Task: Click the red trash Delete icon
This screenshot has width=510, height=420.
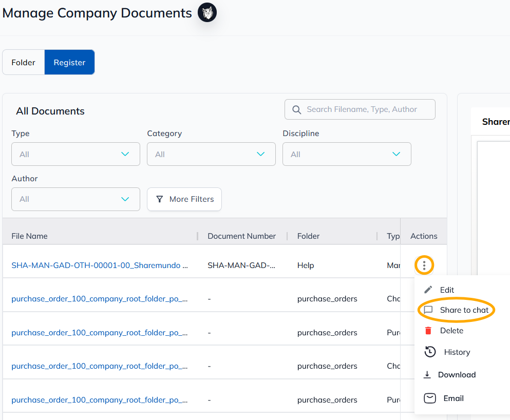Action: [x=428, y=331]
